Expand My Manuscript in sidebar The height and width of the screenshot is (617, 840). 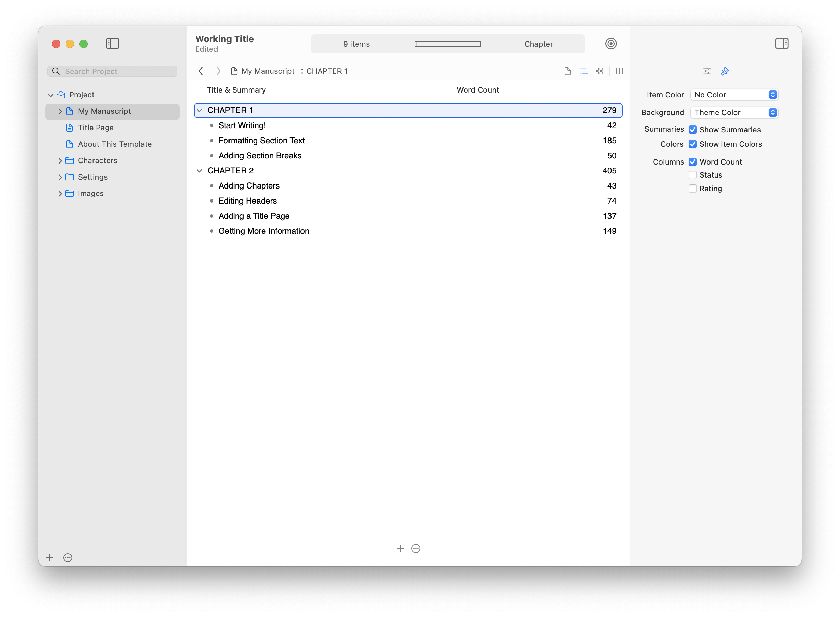point(60,111)
